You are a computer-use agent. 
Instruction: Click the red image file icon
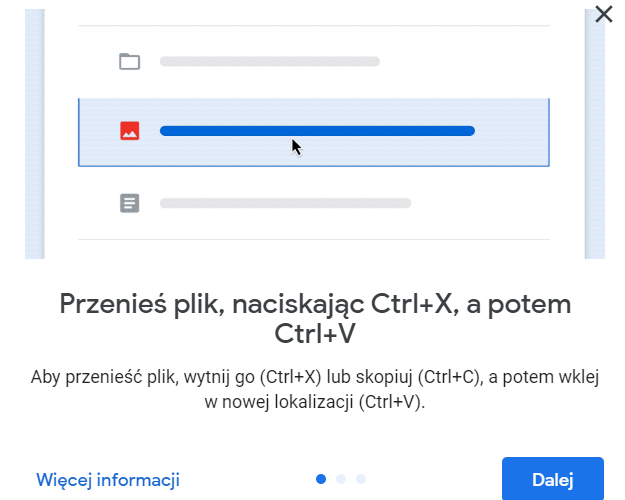pyautogui.click(x=130, y=131)
